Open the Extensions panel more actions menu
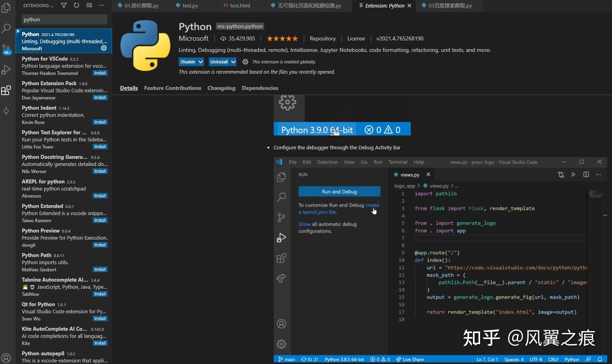 coord(101,5)
